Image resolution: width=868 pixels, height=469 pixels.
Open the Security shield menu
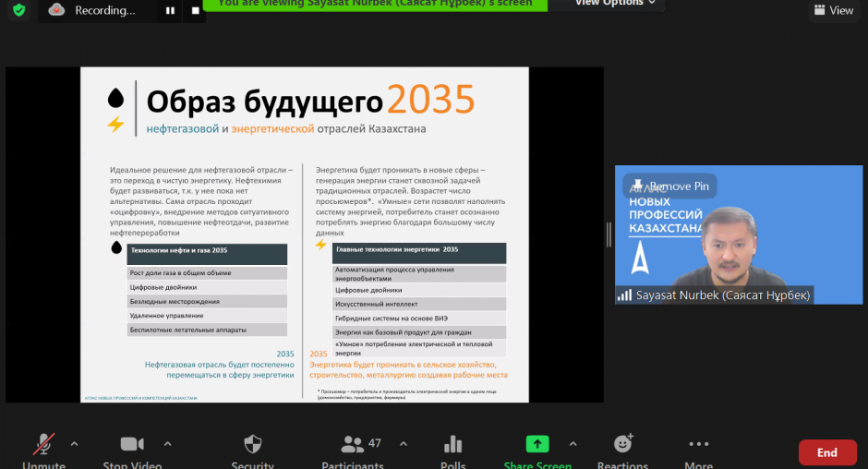252,446
